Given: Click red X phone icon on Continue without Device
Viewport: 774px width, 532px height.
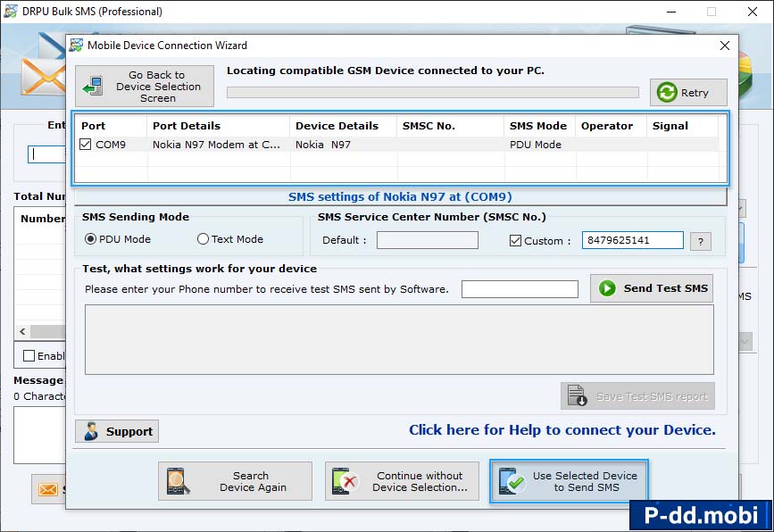Looking at the screenshot, I should coord(345,481).
